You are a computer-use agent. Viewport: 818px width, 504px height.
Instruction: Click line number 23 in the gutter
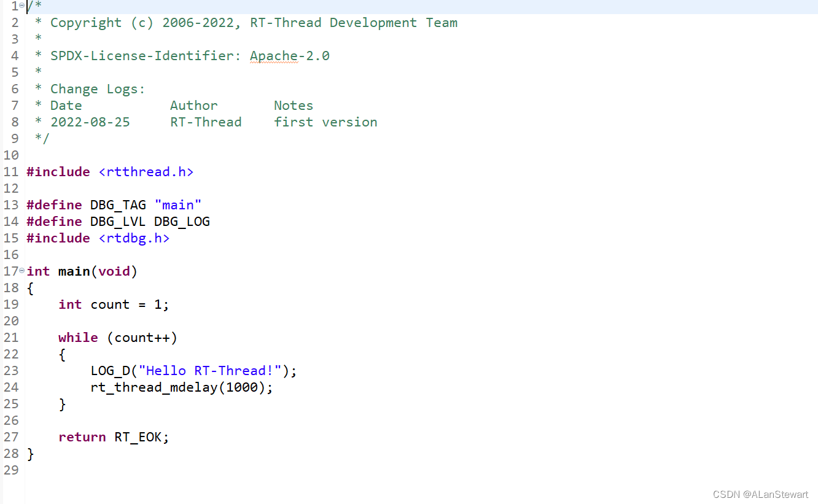pos(11,371)
